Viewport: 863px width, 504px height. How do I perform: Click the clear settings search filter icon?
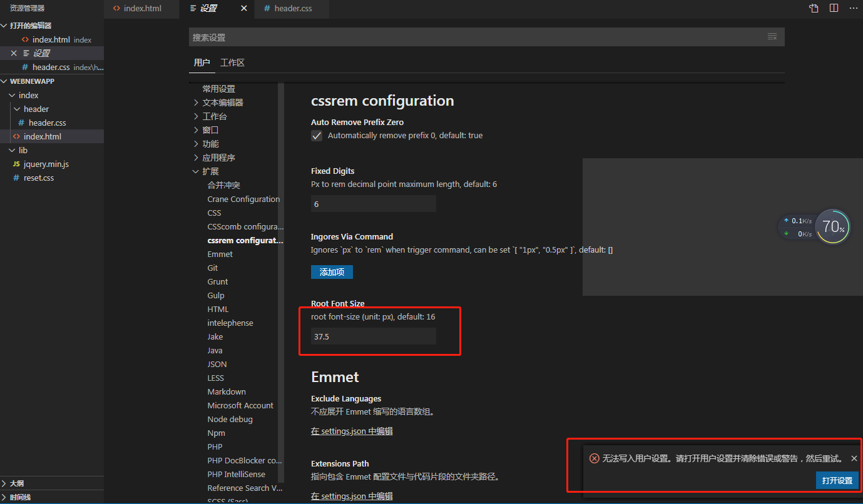pyautogui.click(x=772, y=37)
